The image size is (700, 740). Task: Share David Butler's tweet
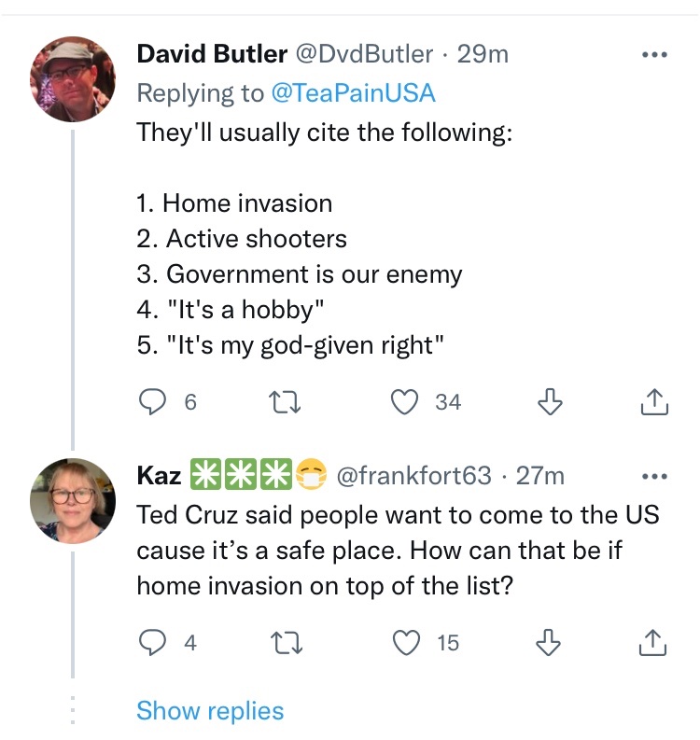pyautogui.click(x=655, y=402)
